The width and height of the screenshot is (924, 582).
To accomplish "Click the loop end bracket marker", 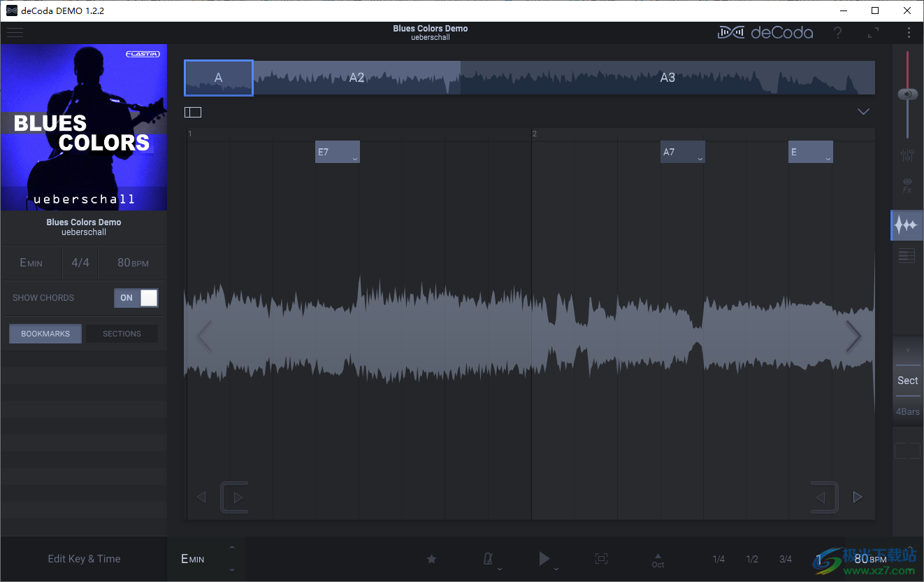I will pos(825,497).
